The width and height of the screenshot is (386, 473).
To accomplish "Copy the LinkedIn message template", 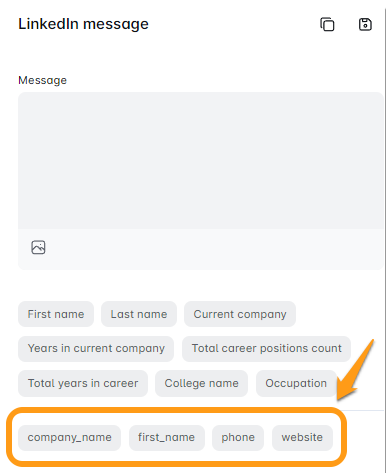I will pos(327,24).
